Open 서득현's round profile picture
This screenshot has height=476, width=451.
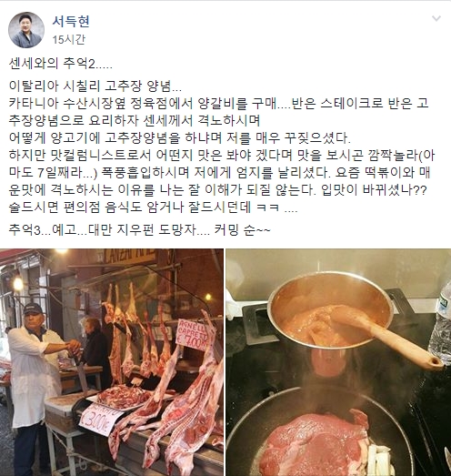(x=26, y=30)
